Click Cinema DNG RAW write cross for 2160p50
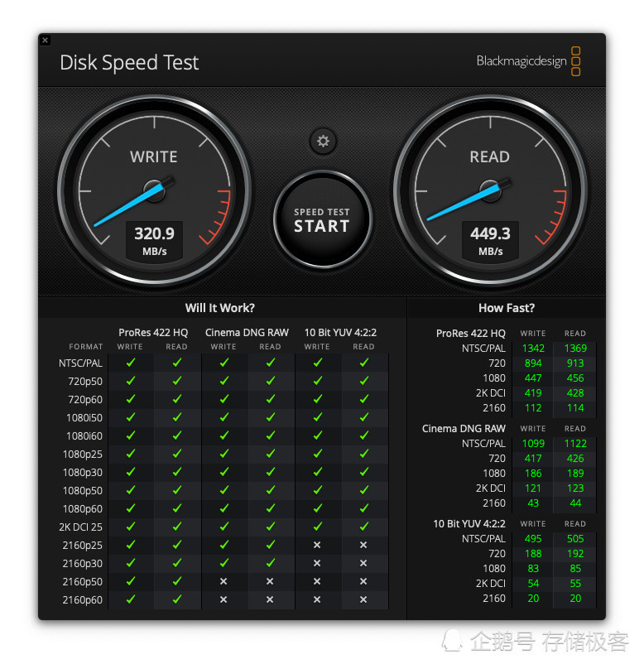The image size is (644, 664). point(223,581)
